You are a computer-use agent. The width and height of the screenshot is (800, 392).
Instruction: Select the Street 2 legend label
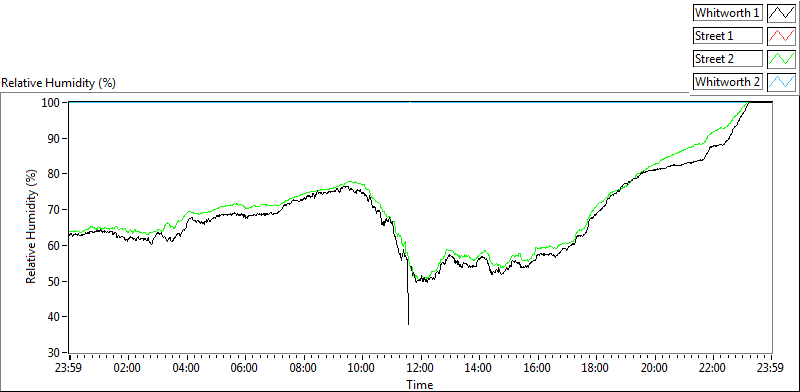[x=728, y=59]
